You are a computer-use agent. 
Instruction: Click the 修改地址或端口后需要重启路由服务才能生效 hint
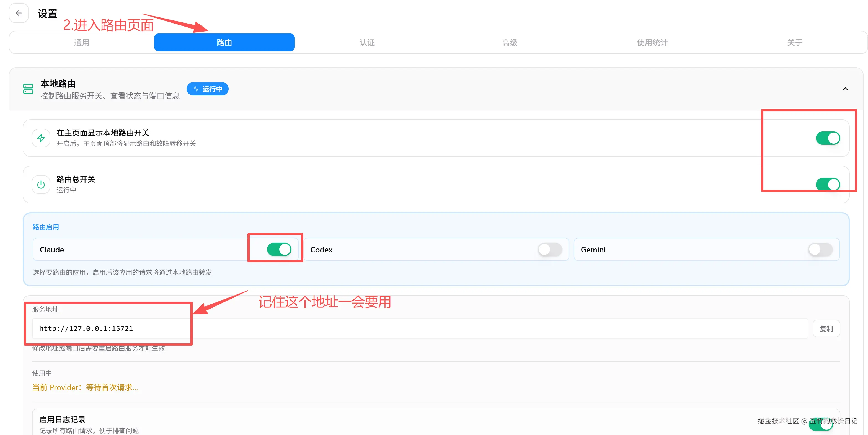(98, 348)
